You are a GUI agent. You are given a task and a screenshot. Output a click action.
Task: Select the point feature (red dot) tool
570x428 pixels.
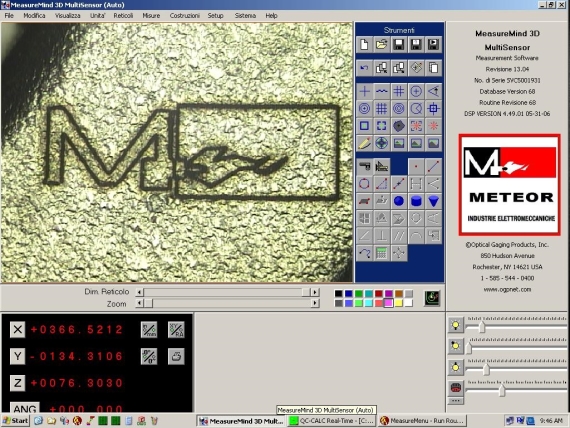tap(416, 167)
